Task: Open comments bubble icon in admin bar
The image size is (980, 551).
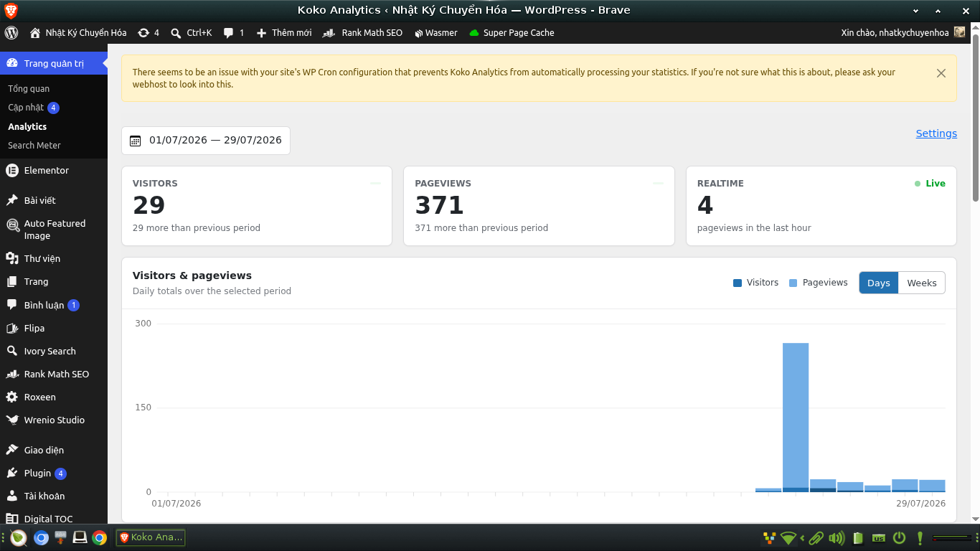Action: [228, 32]
